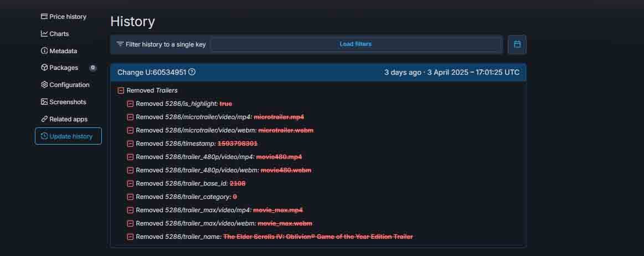This screenshot has height=256, width=644.
Task: Click the struck-through value 'true'
Action: (x=226, y=104)
